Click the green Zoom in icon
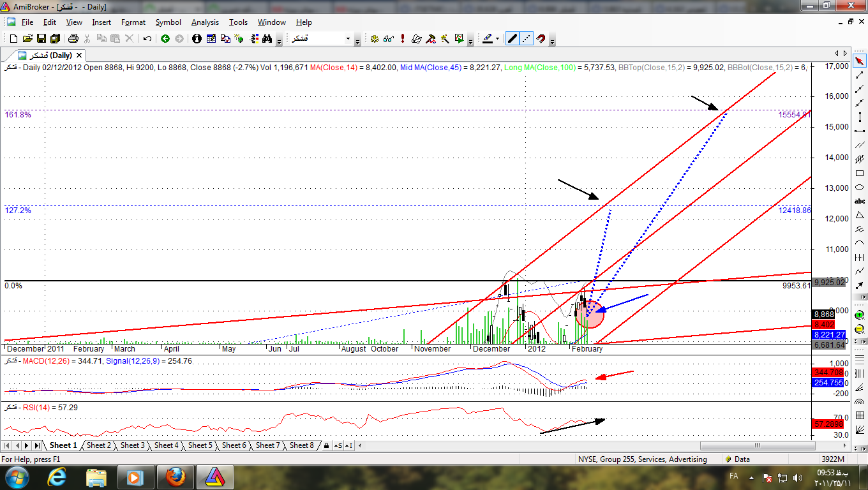 click(859, 315)
